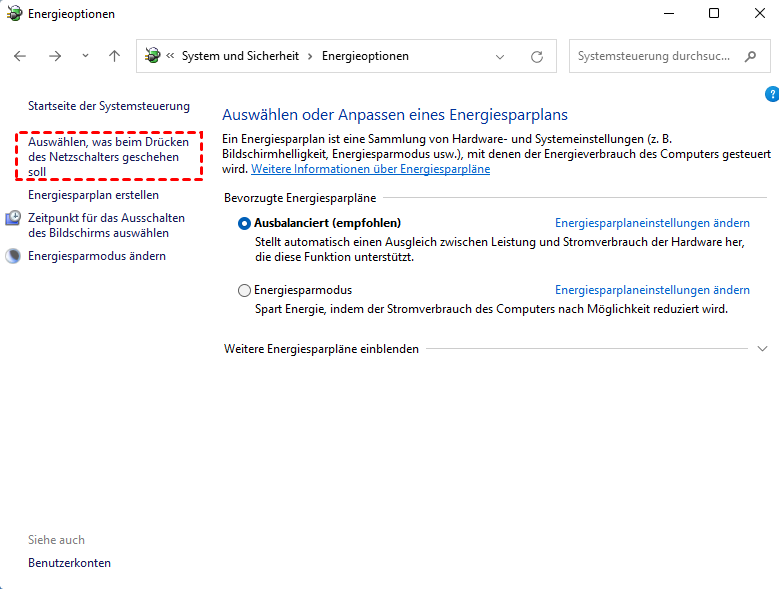The image size is (779, 589).
Task: Click the search magnifier icon
Action: 750,56
